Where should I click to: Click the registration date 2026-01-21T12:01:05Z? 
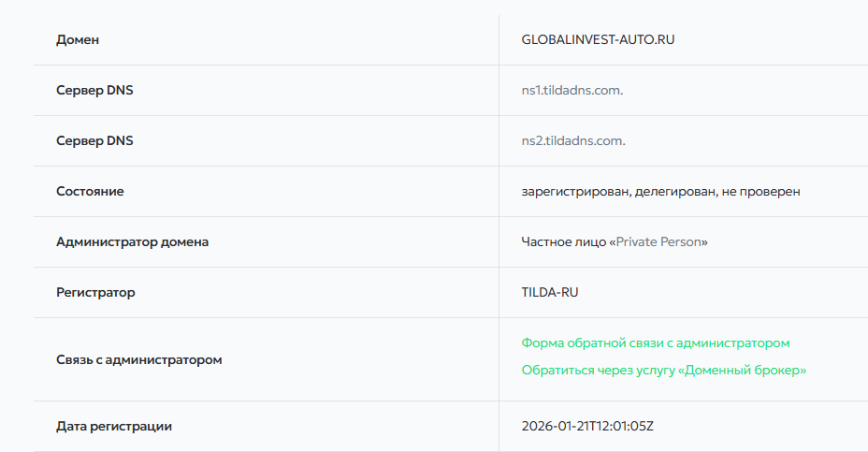pos(588,427)
